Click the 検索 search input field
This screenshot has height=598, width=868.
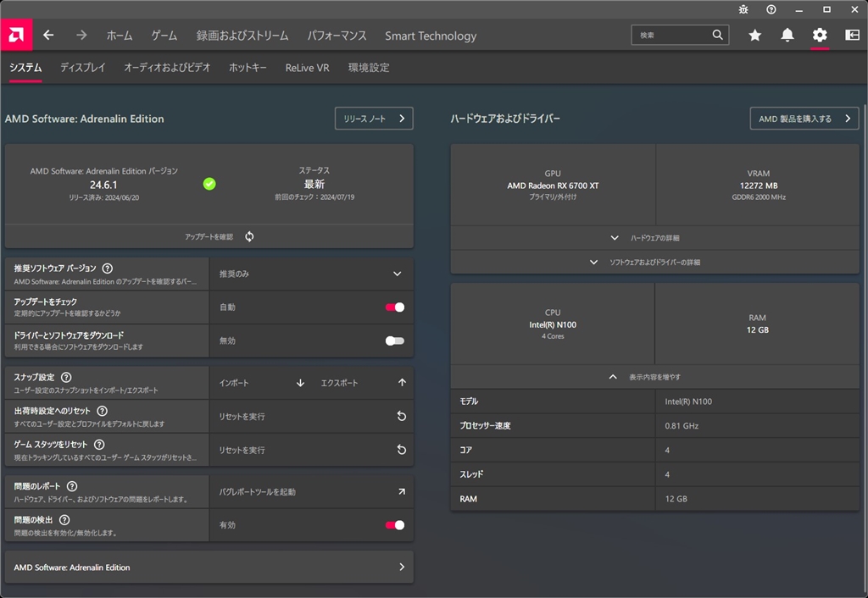(672, 36)
